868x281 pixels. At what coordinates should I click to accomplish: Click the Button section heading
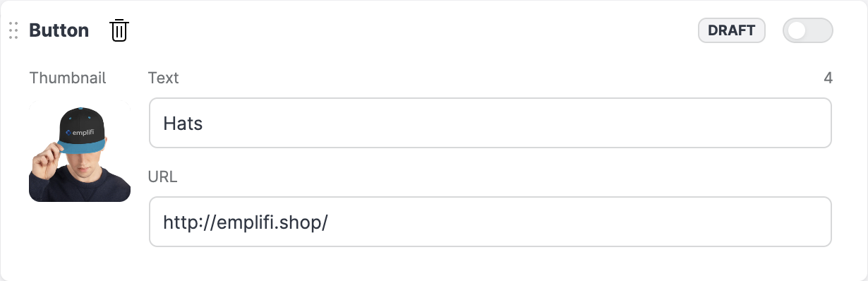tap(59, 30)
